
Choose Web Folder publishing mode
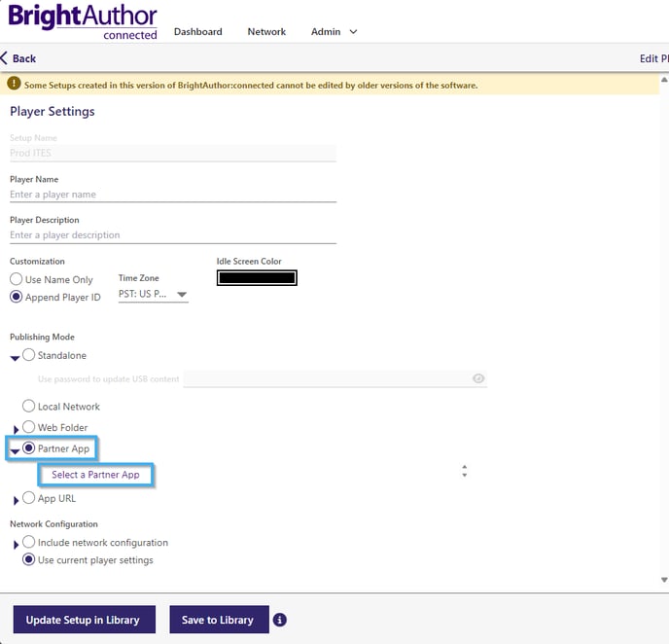28,427
